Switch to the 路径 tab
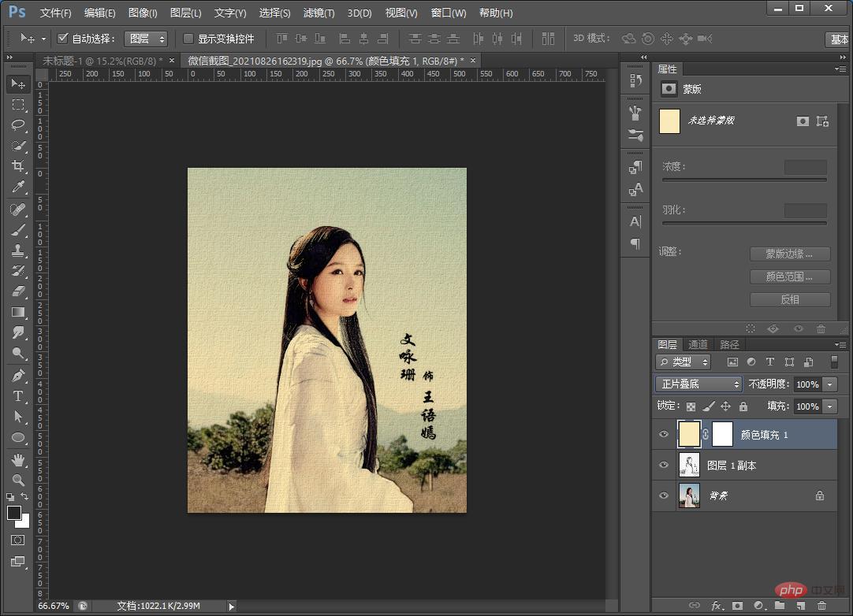This screenshot has height=616, width=853. click(x=729, y=344)
